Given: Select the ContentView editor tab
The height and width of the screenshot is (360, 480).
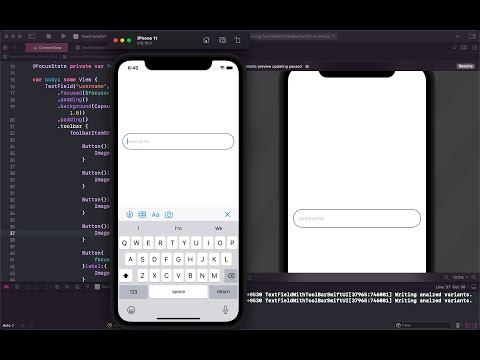Looking at the screenshot, I should point(47,48).
